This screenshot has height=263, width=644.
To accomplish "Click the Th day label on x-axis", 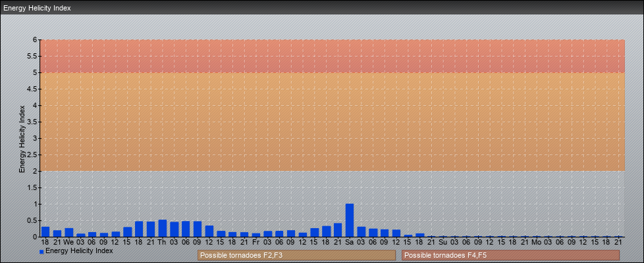I will 162,242.
